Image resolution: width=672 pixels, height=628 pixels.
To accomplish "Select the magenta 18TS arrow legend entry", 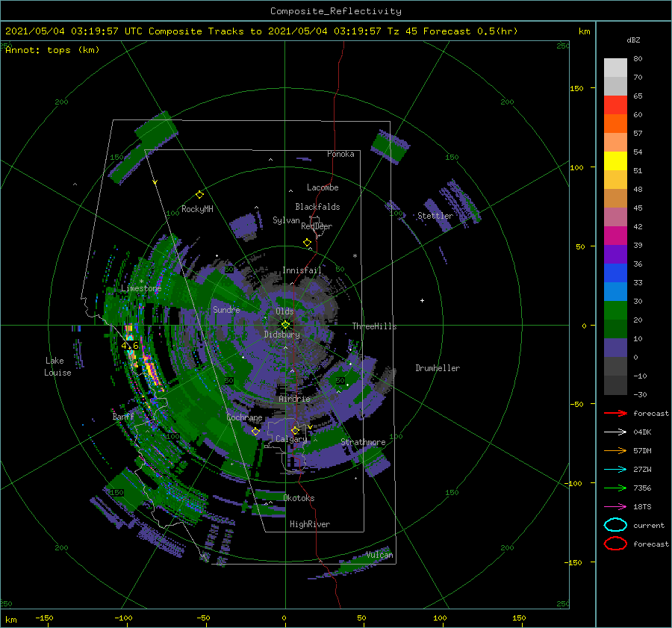I will (615, 507).
